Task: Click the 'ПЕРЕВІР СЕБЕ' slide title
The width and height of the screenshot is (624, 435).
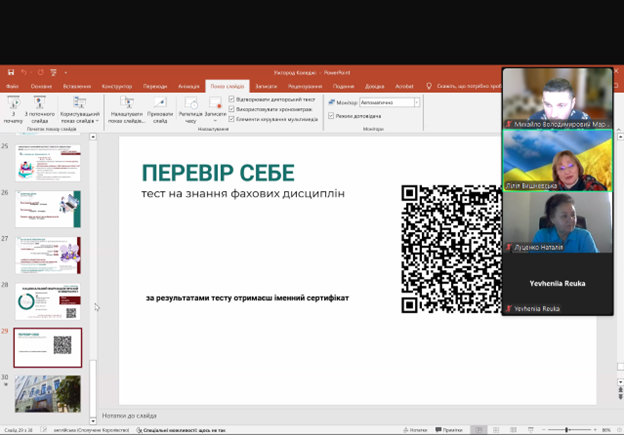Action: click(218, 173)
